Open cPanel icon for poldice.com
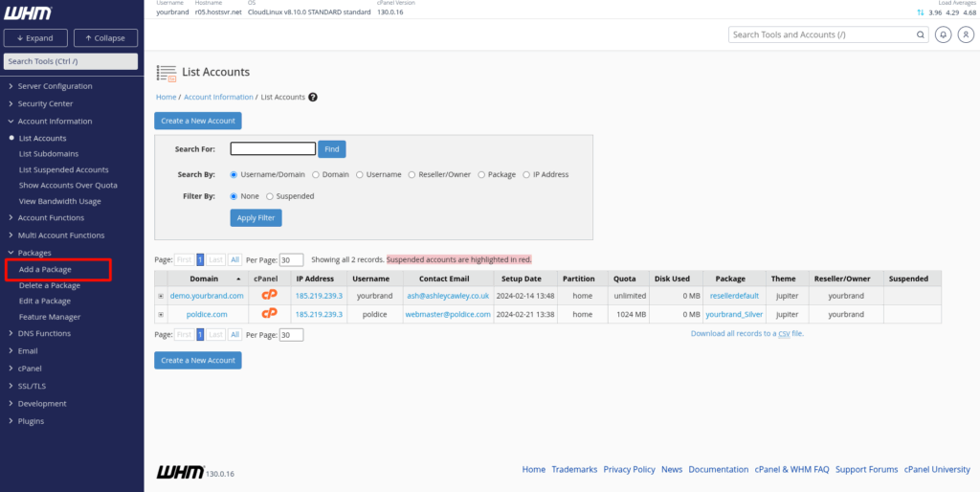This screenshot has width=980, height=492. pos(269,313)
